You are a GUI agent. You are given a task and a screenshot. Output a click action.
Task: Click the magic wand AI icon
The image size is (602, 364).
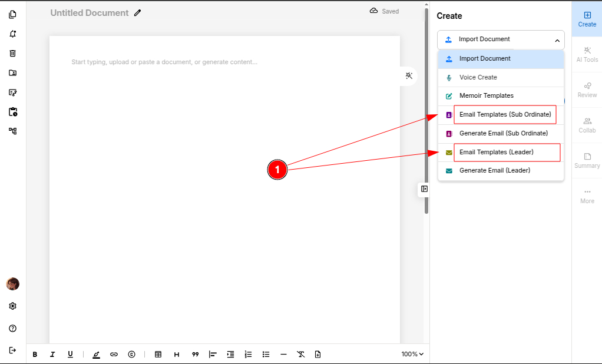[409, 75]
